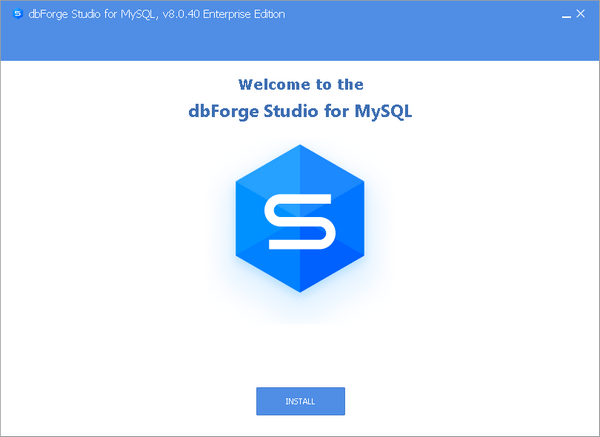Click the "dbForge Studio for MySQL" heading

[x=300, y=111]
